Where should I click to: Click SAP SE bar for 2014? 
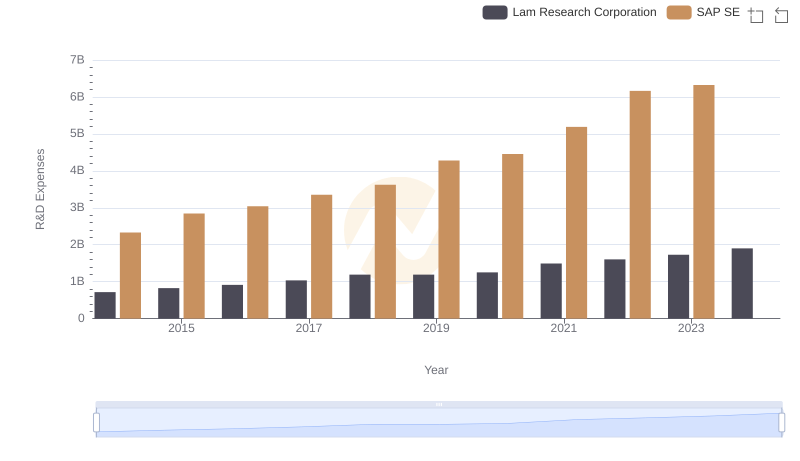point(130,275)
